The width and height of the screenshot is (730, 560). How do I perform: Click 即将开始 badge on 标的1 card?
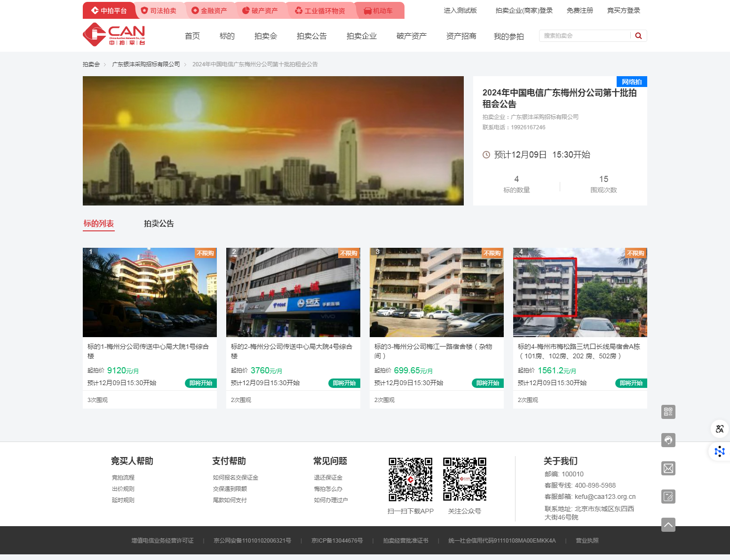click(201, 383)
